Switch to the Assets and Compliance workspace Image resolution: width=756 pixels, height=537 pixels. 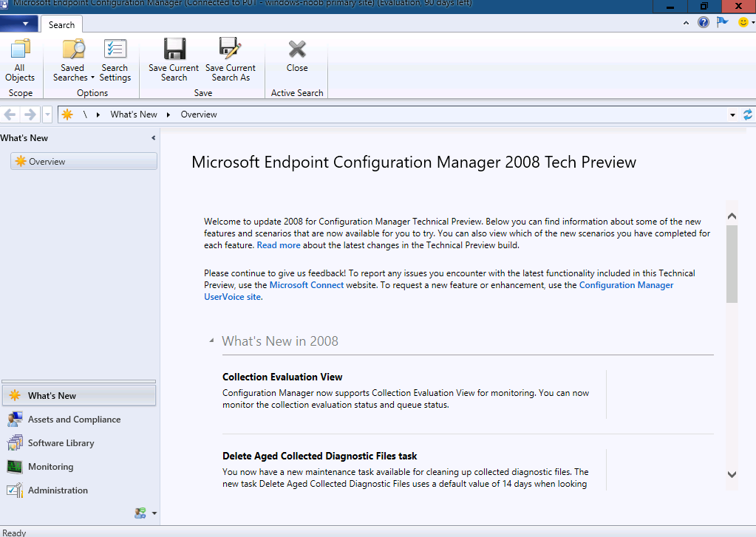coord(79,420)
